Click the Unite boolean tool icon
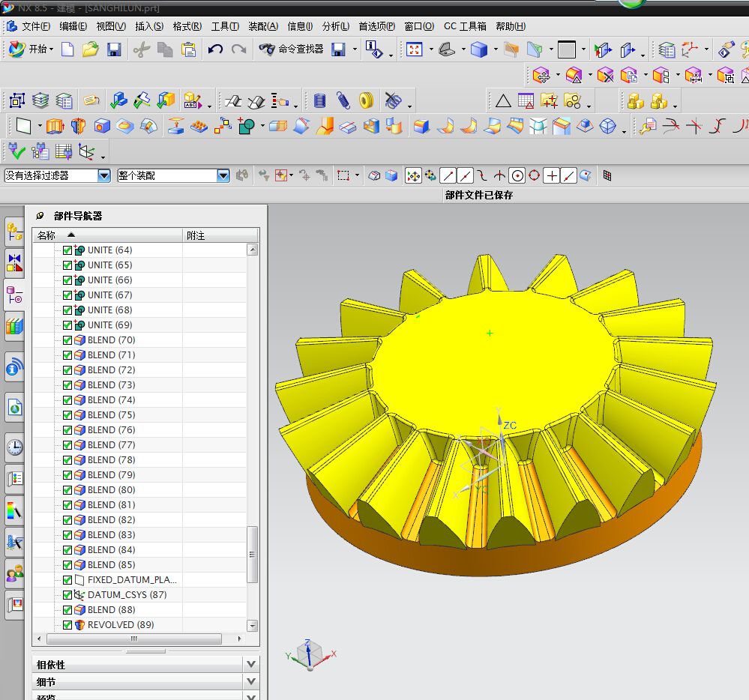Screen dimensions: 749x700 tap(247, 126)
